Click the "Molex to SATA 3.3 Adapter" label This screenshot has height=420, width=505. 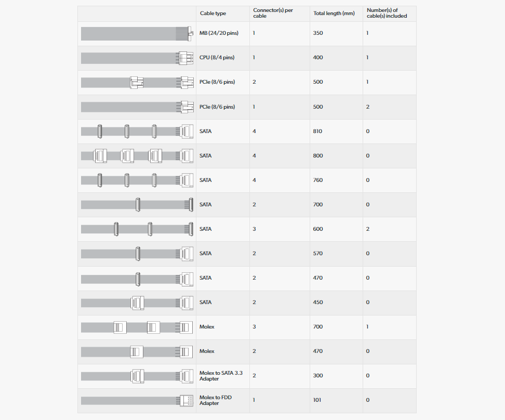[x=221, y=376]
